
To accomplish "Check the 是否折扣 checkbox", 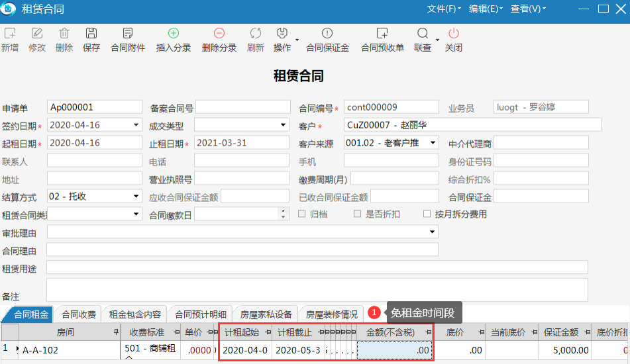I will click(357, 214).
